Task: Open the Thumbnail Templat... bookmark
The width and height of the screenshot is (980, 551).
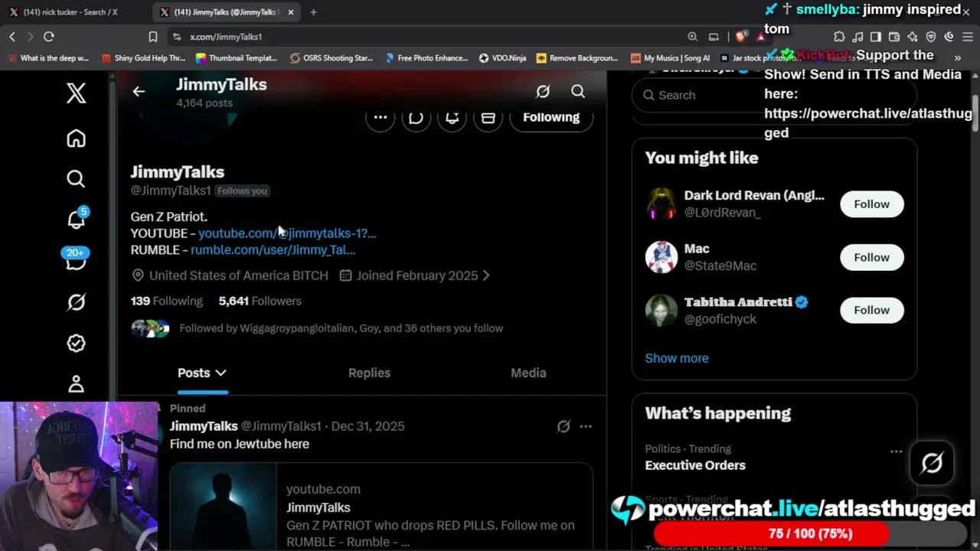Action: 237,58
